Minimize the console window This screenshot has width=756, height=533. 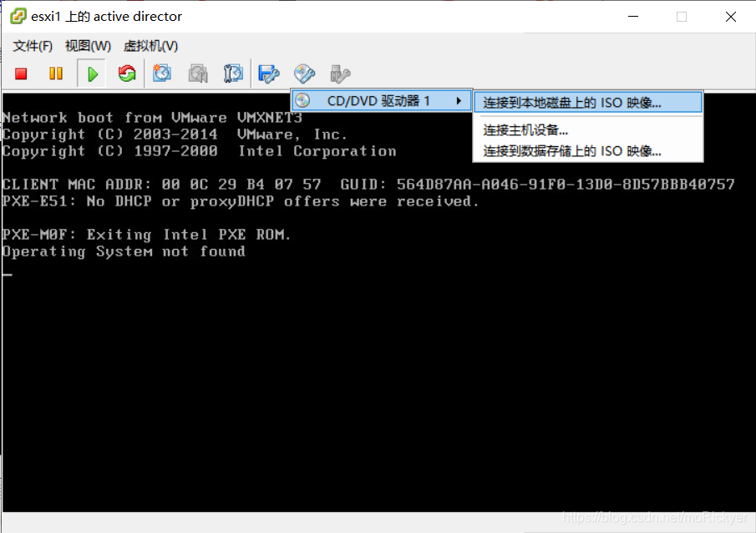(x=633, y=17)
